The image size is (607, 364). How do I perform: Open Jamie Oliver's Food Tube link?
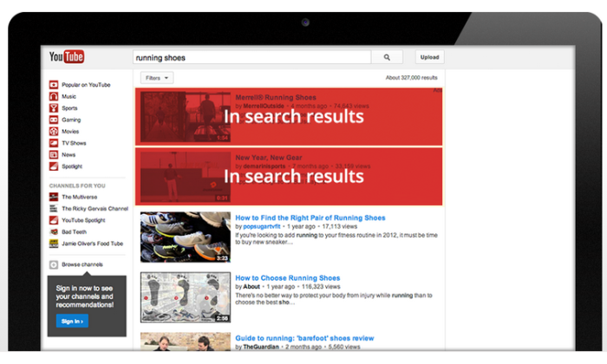[x=93, y=244]
